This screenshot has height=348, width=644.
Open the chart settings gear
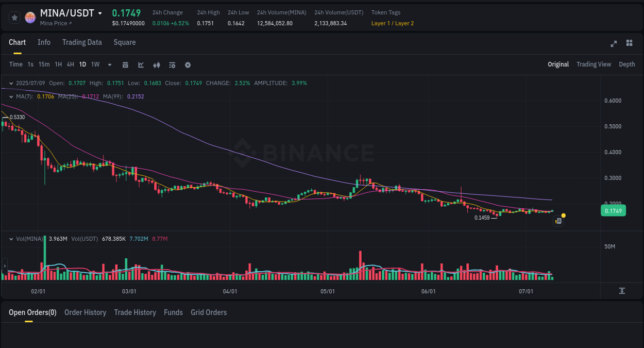[x=188, y=64]
